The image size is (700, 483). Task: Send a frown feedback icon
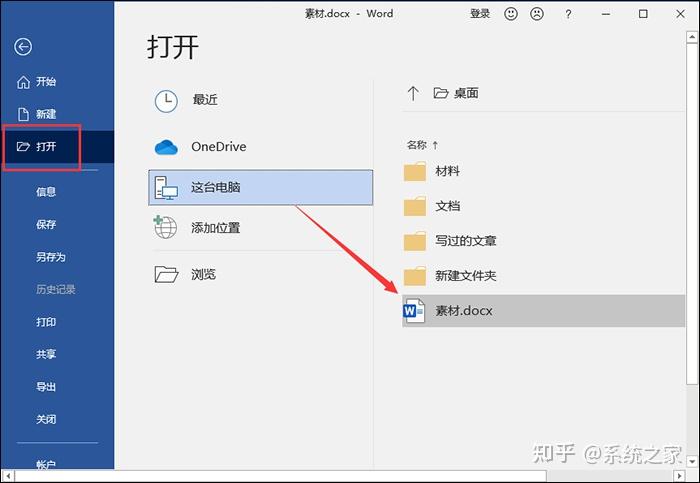tap(537, 14)
